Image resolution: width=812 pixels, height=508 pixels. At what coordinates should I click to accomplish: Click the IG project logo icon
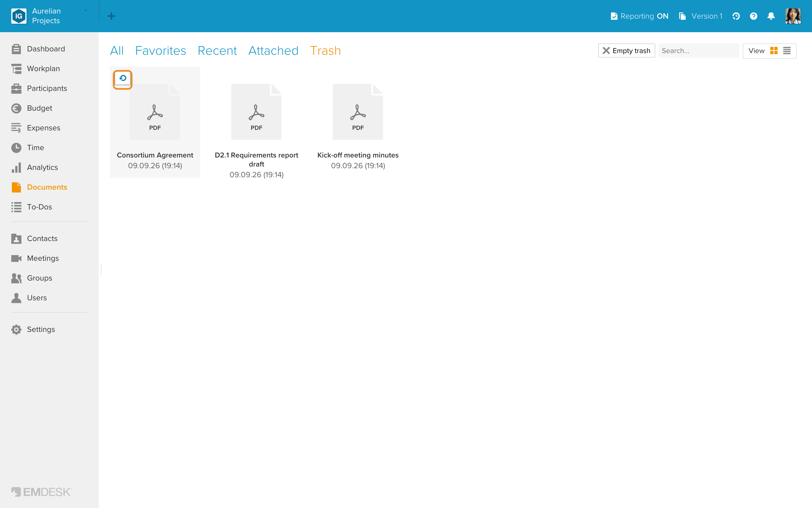tap(19, 16)
